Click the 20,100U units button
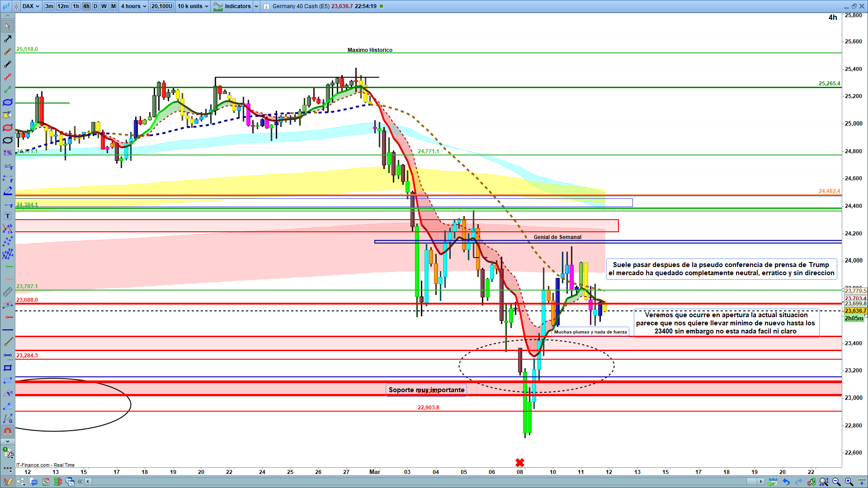The image size is (868, 488). click(161, 6)
